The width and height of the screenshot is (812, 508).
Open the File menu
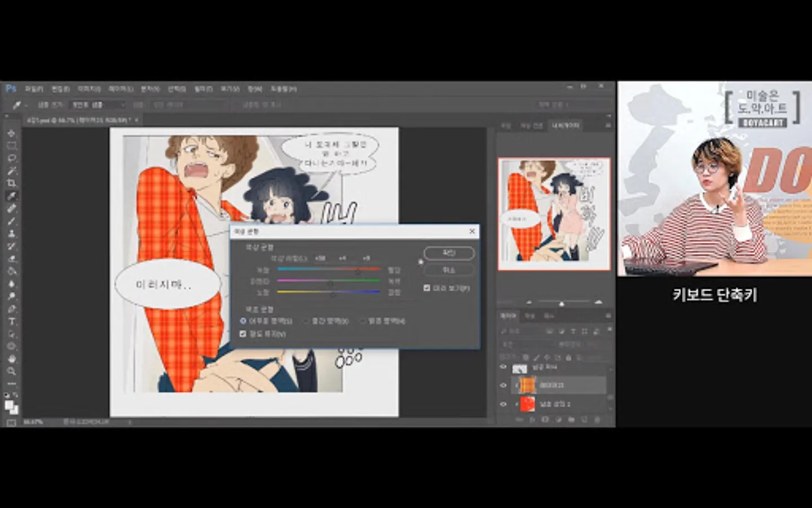[34, 89]
